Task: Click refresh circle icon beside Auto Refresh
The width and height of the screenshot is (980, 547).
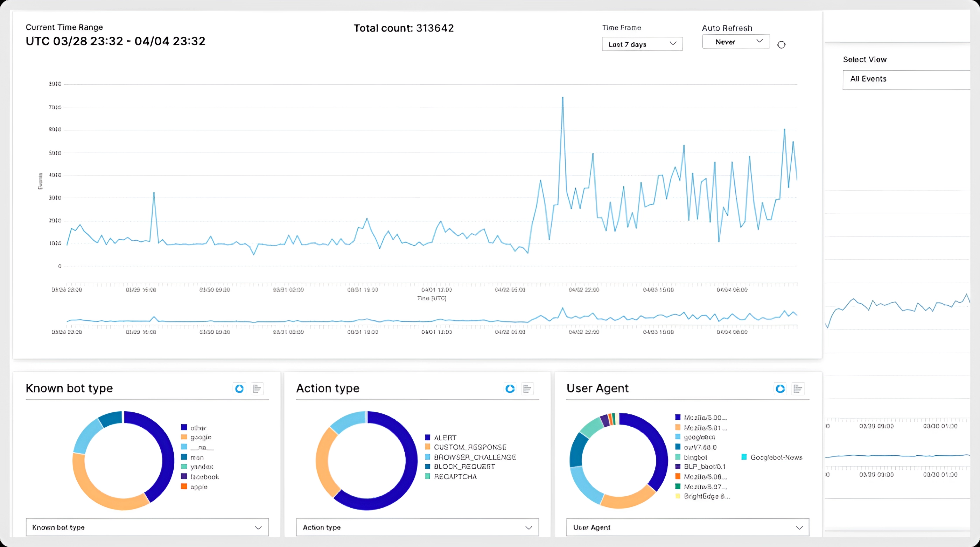Action: [x=781, y=45]
